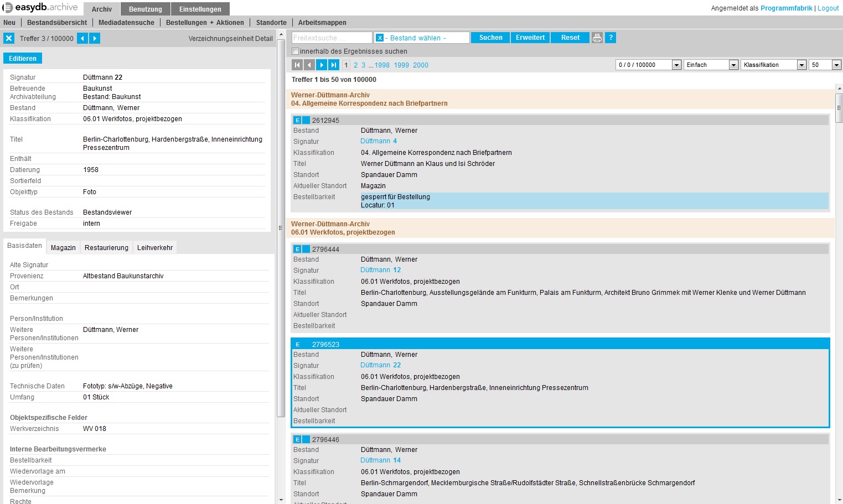The width and height of the screenshot is (843, 504).
Task: Clear the Bestand wählen selection X
Action: 380,38
